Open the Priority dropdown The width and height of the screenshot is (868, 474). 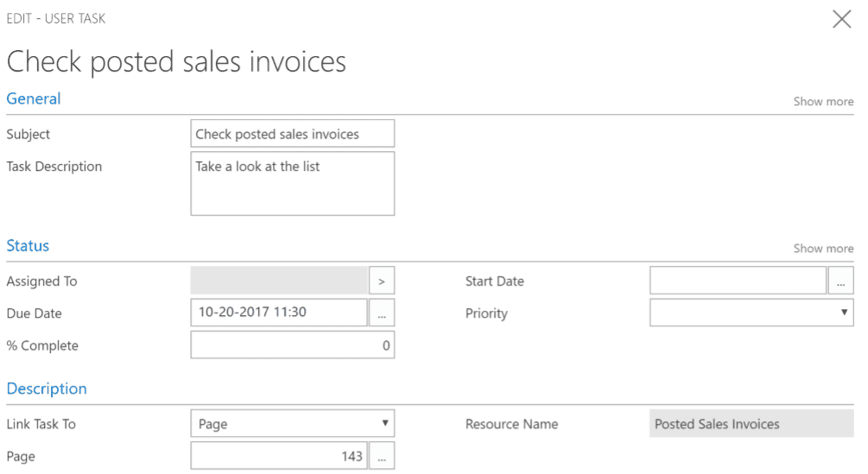751,313
